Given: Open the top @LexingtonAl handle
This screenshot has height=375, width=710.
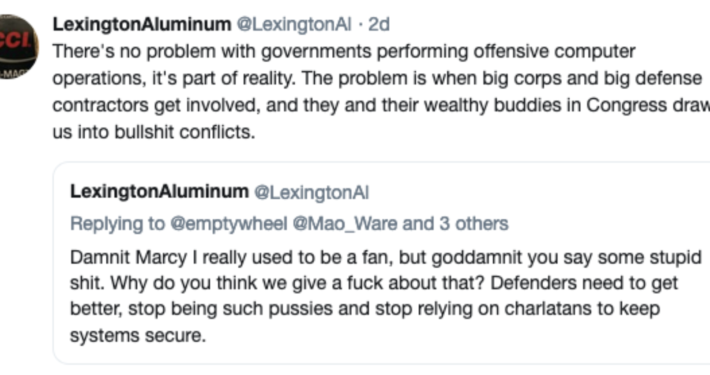Looking at the screenshot, I should pyautogui.click(x=294, y=24).
